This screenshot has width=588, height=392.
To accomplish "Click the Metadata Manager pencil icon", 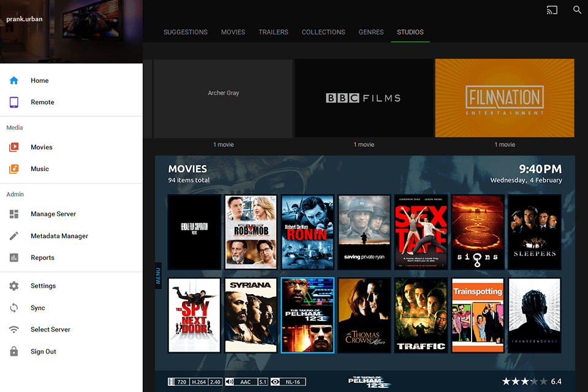I will 14,236.
